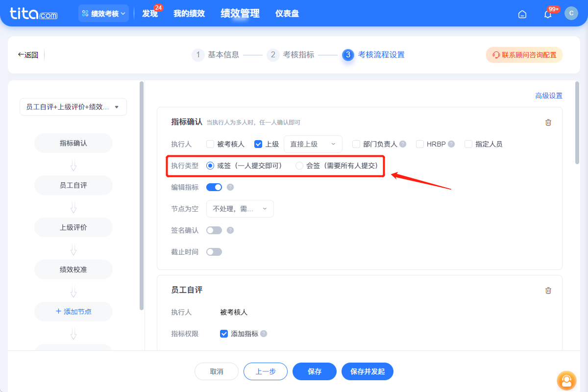Click 添加节点 in the flow sidebar

coord(73,312)
